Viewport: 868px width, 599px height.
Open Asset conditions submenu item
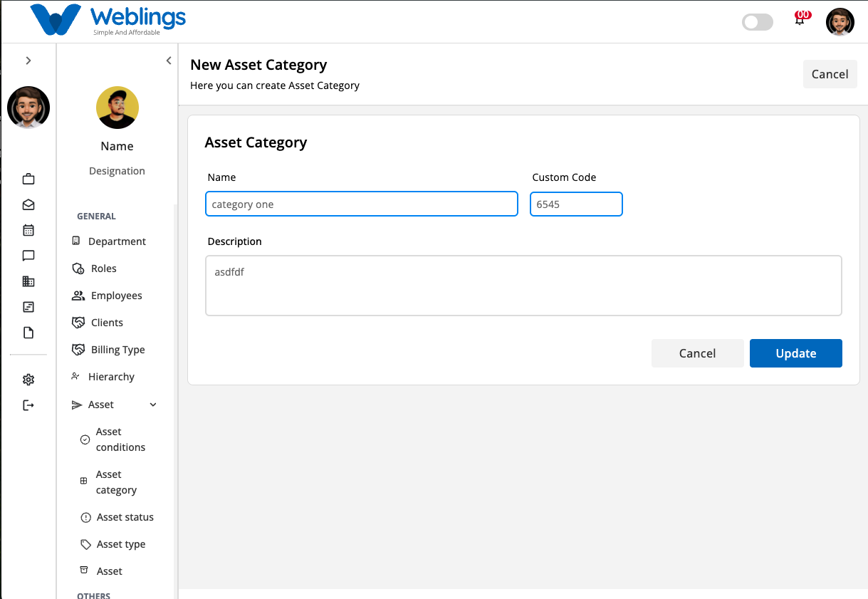point(120,439)
